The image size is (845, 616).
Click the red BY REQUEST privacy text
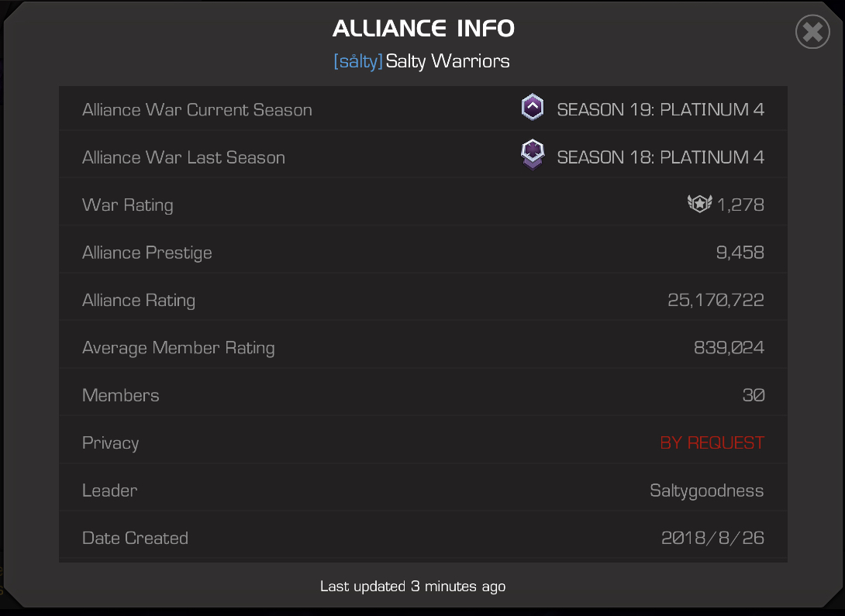712,442
